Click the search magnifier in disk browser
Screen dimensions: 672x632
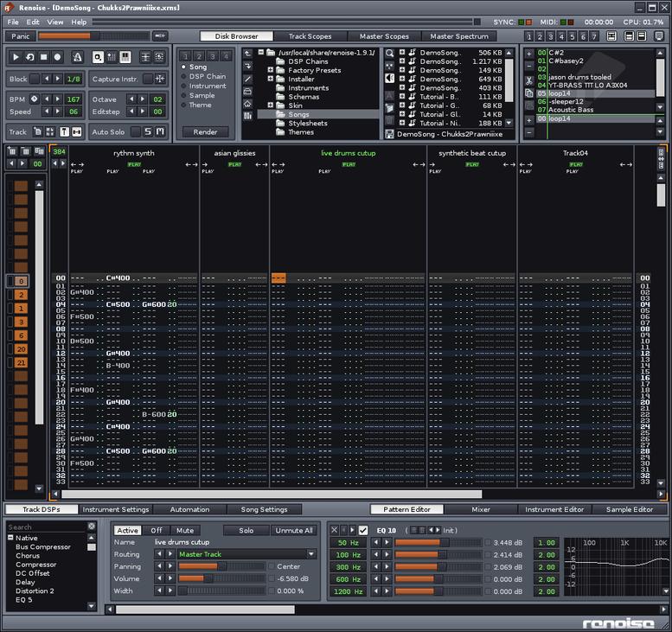[x=389, y=53]
